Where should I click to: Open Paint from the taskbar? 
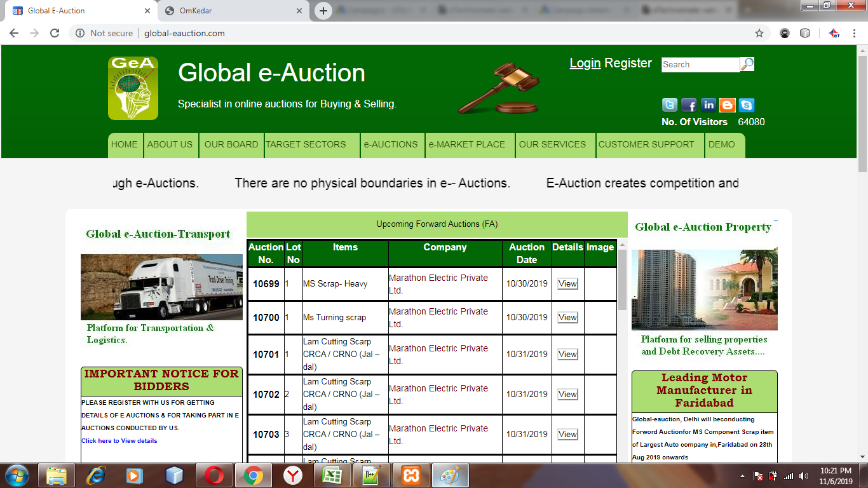tap(451, 475)
